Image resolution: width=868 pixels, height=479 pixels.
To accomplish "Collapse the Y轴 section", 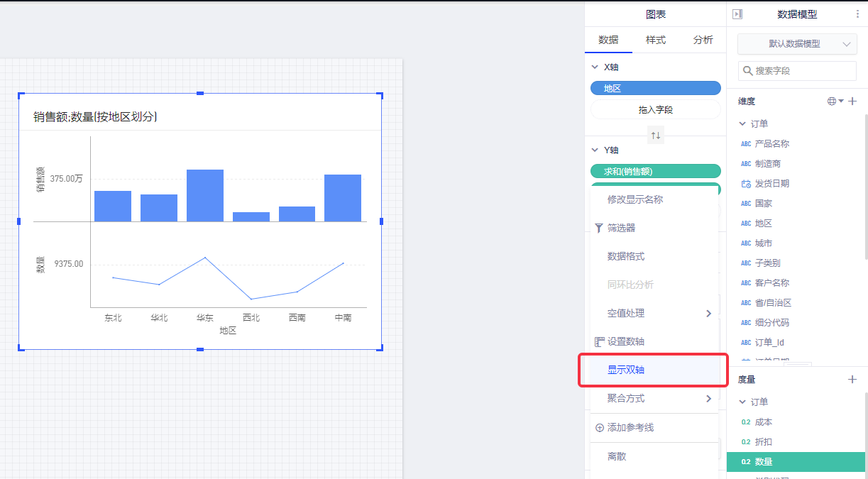I will 595,150.
